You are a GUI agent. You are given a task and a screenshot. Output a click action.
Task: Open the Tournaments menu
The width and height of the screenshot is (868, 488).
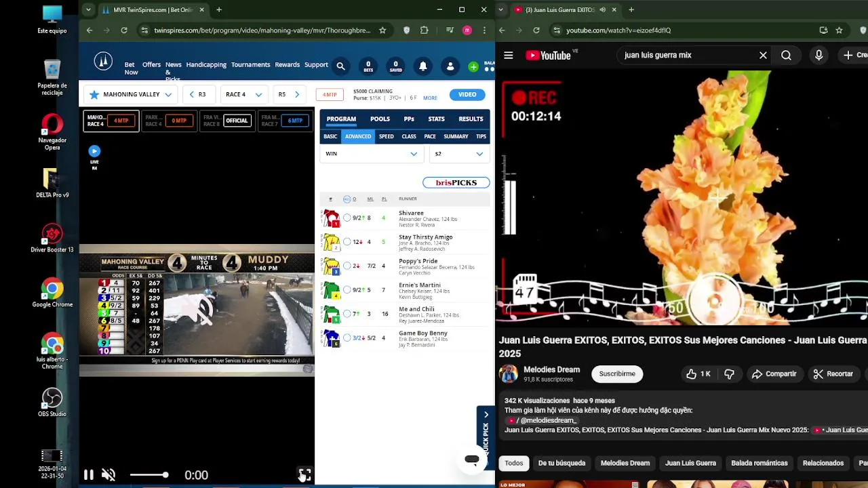tap(250, 65)
